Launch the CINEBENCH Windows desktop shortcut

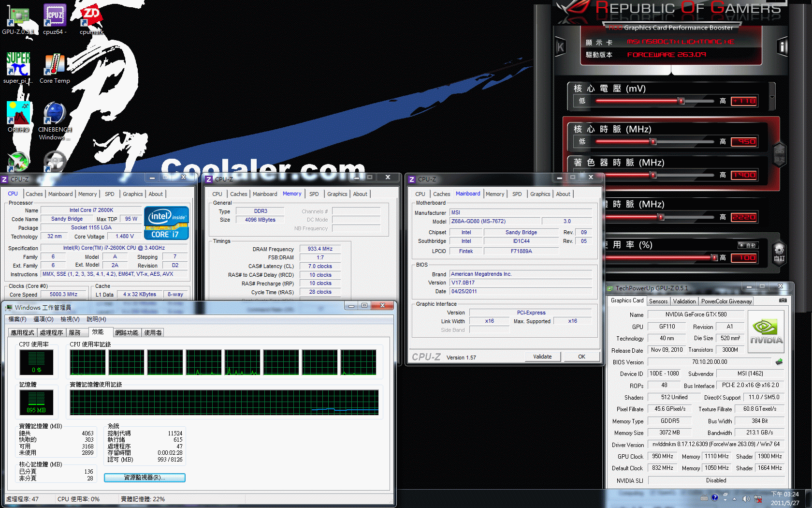click(x=55, y=120)
